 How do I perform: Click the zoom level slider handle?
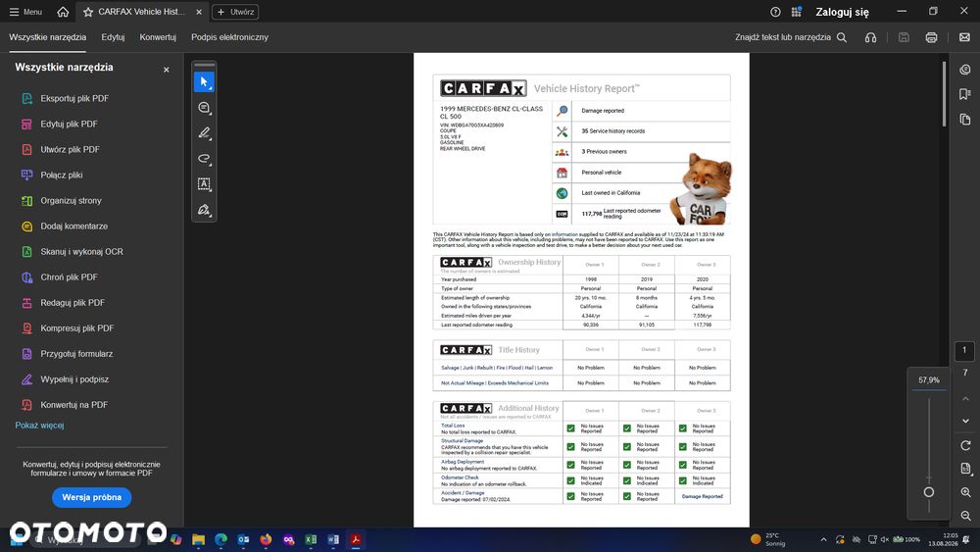[929, 492]
